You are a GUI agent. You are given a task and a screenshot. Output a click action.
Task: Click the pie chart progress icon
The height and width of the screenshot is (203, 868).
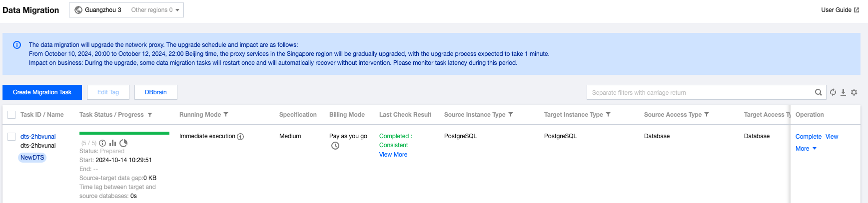pos(123,143)
